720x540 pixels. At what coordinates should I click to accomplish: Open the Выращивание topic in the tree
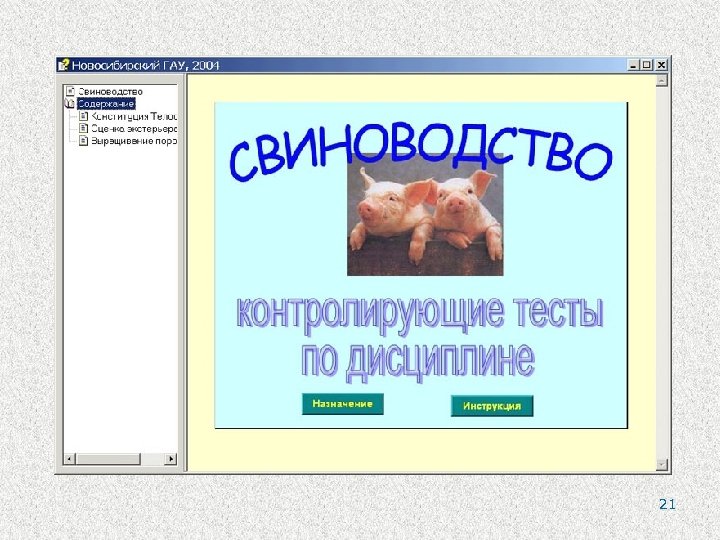(x=134, y=141)
